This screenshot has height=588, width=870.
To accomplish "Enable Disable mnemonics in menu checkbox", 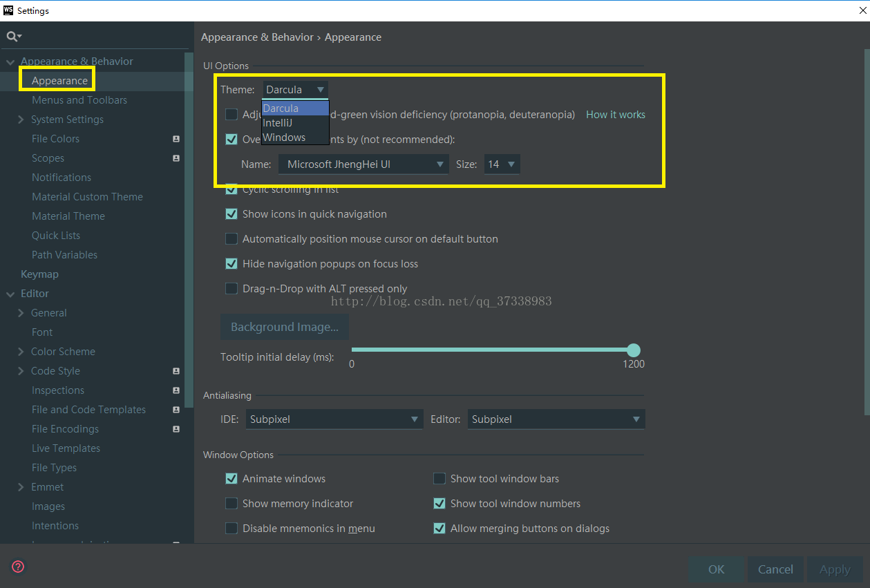I will tap(231, 529).
